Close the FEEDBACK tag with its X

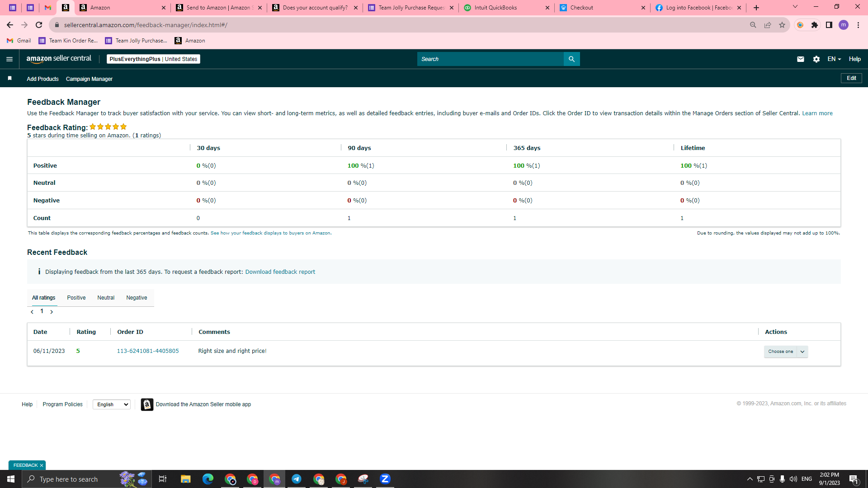(42, 465)
